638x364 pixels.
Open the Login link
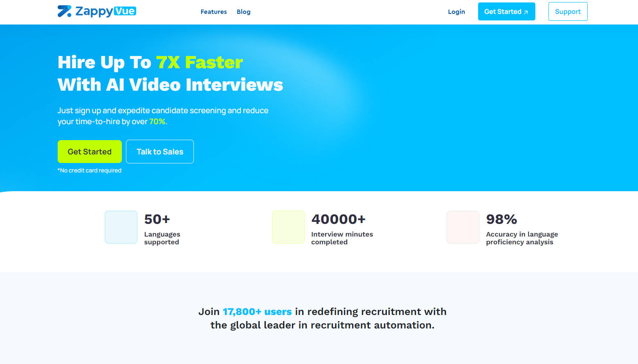456,12
